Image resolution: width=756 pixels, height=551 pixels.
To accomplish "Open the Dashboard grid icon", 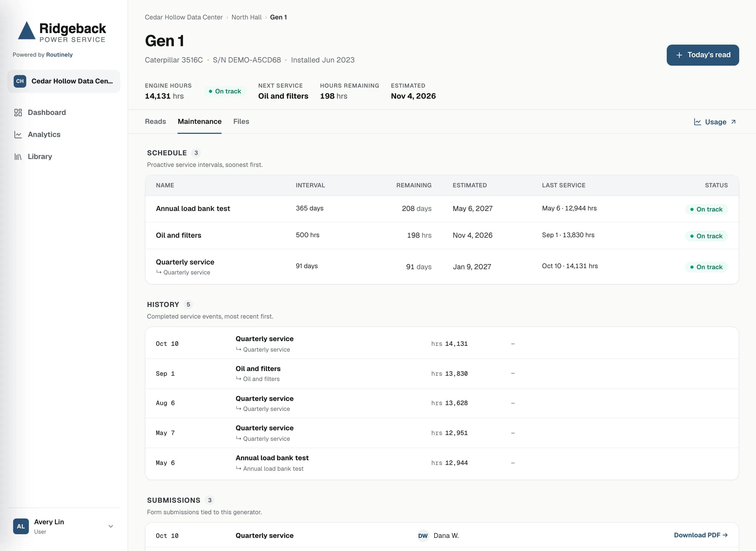I will click(18, 112).
